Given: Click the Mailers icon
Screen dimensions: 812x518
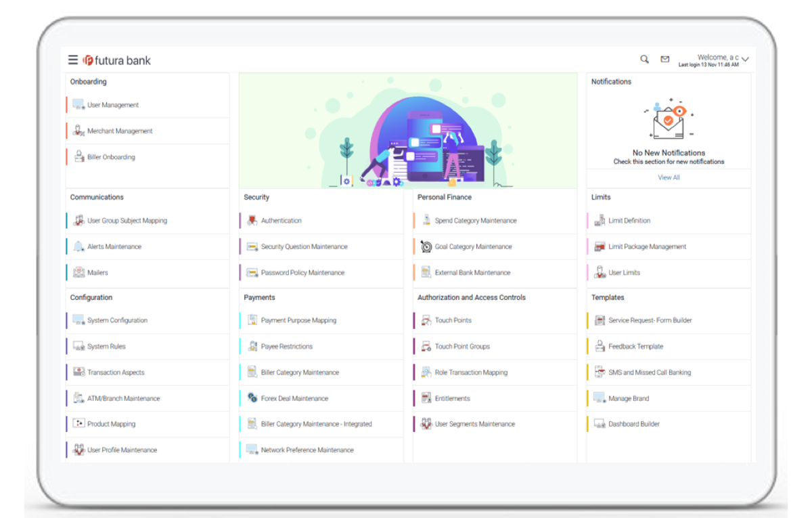Looking at the screenshot, I should click(x=78, y=272).
